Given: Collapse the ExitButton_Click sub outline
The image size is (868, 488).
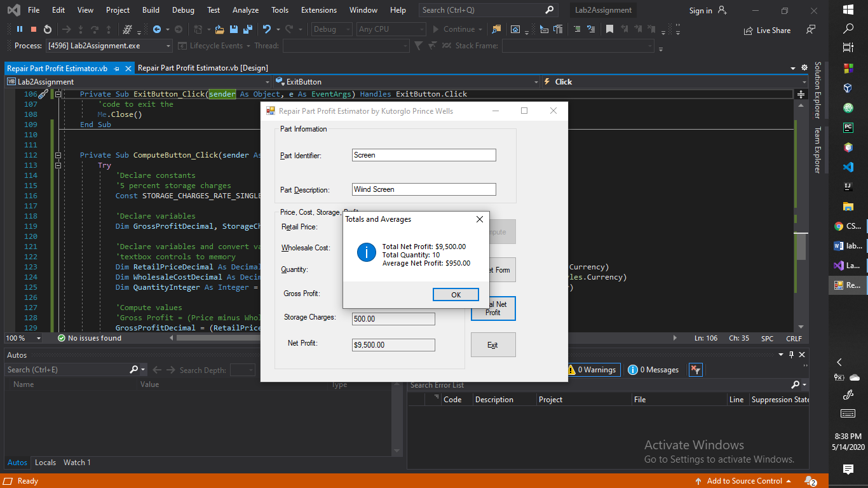Looking at the screenshot, I should coord(58,94).
